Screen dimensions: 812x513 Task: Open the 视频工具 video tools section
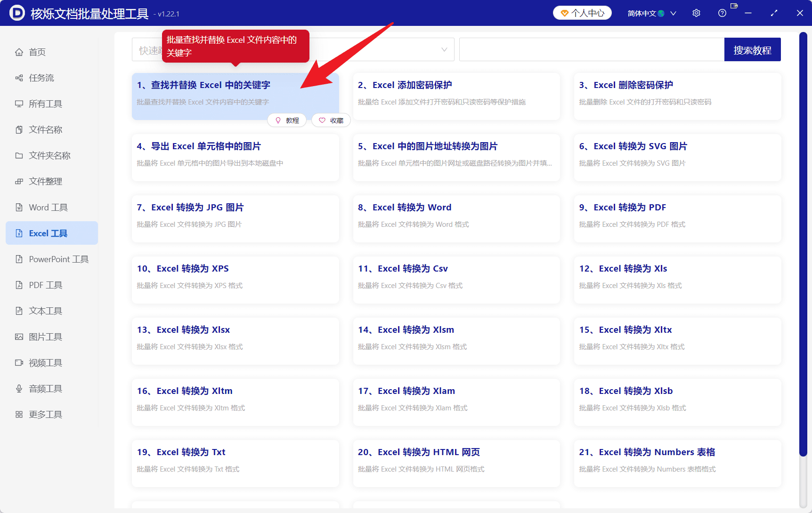[47, 362]
